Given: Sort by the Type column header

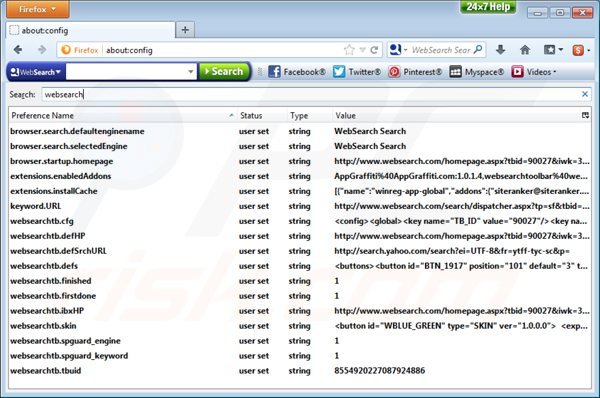Looking at the screenshot, I should tap(309, 116).
